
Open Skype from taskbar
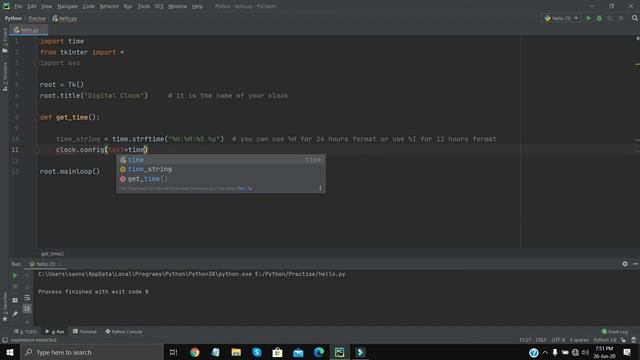coord(257,352)
